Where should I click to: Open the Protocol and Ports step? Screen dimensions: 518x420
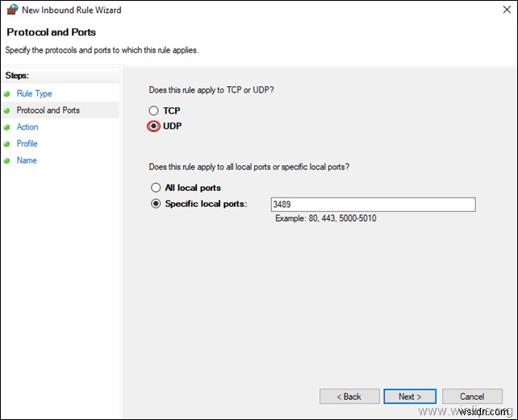point(48,110)
